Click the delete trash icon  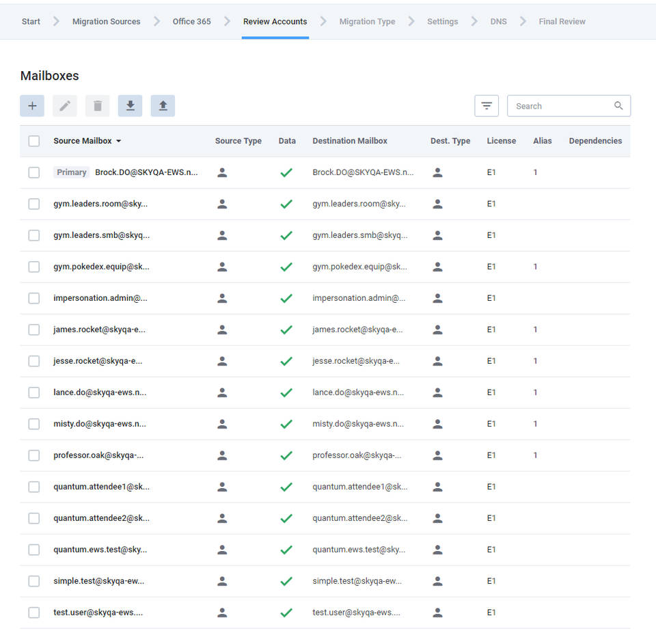pos(98,106)
